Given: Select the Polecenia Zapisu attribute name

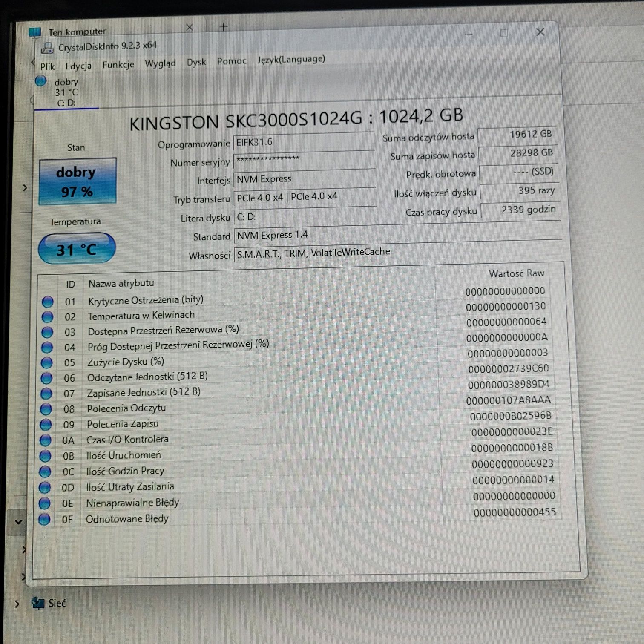Looking at the screenshot, I should click(123, 424).
